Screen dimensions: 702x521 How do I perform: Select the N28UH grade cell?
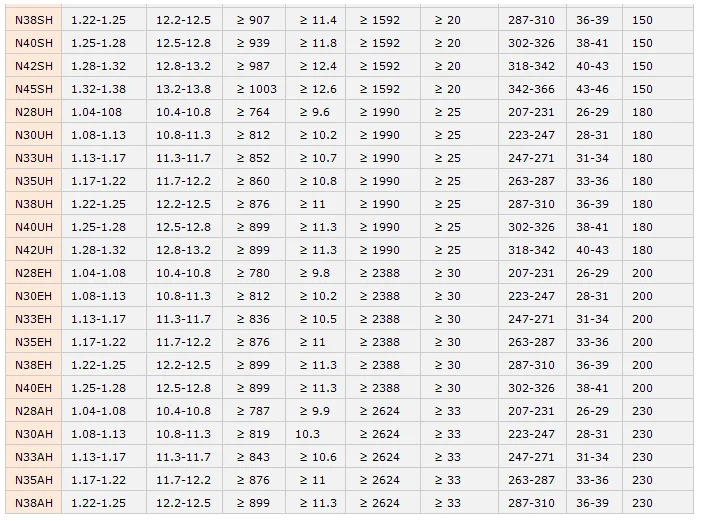pyautogui.click(x=34, y=112)
